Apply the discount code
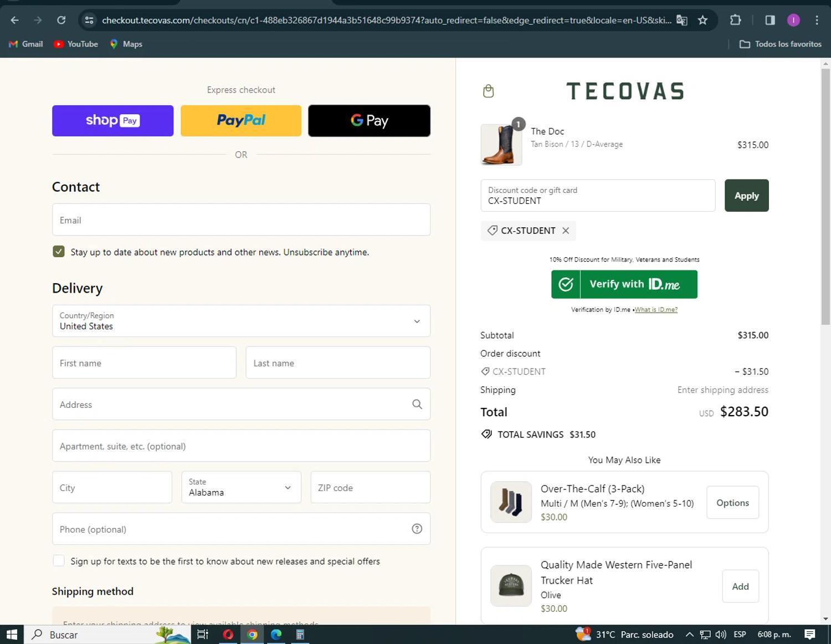Screen dimensions: 831x644 746,195
